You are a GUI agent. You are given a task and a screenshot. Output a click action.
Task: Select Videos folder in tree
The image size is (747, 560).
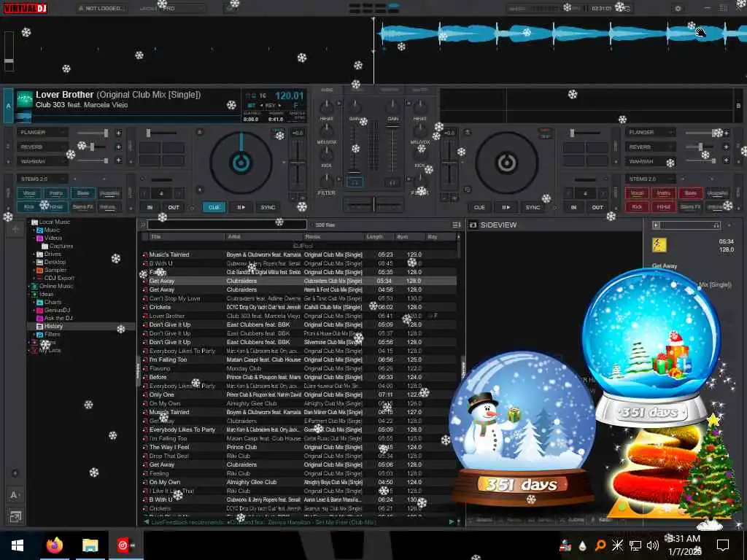pyautogui.click(x=53, y=238)
